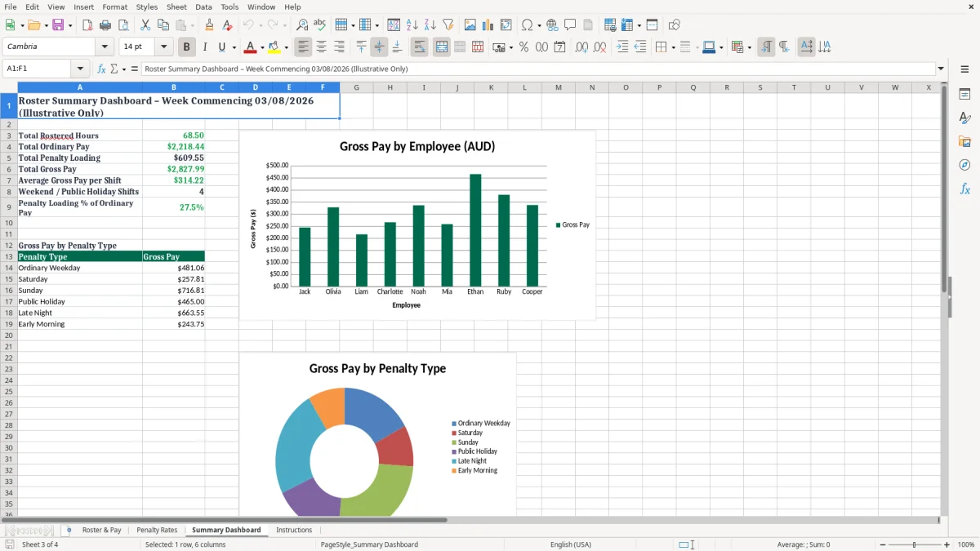Screen dimensions: 980x551
Task: Increase the cell indent
Action: pyautogui.click(x=622, y=47)
